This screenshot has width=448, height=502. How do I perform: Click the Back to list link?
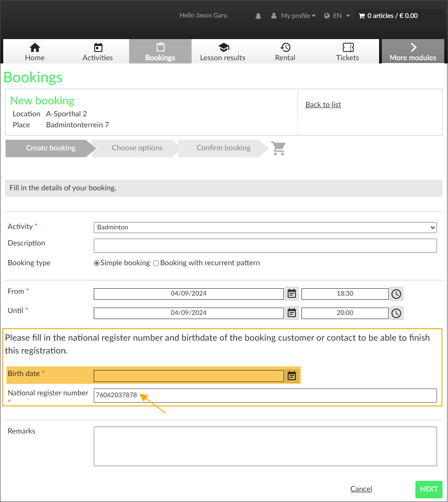tap(323, 105)
